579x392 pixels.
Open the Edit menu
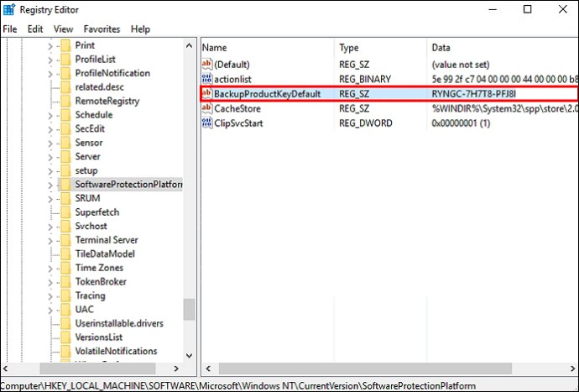point(35,29)
